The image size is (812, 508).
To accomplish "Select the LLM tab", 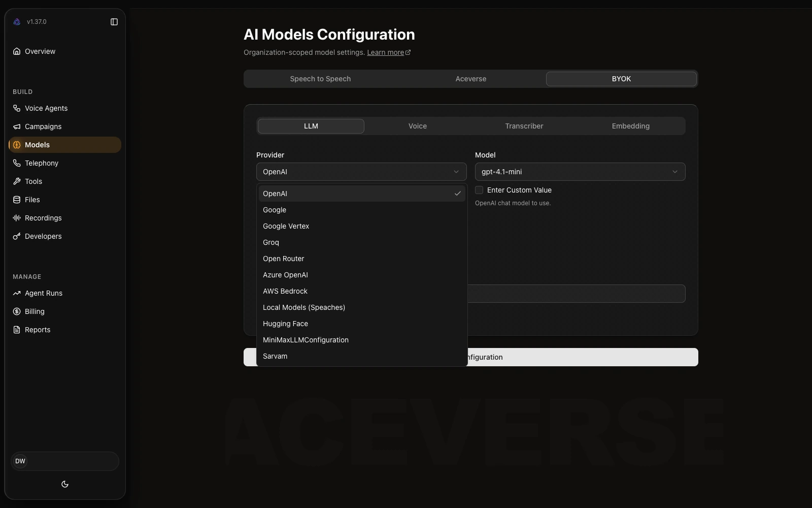I will pos(311,126).
